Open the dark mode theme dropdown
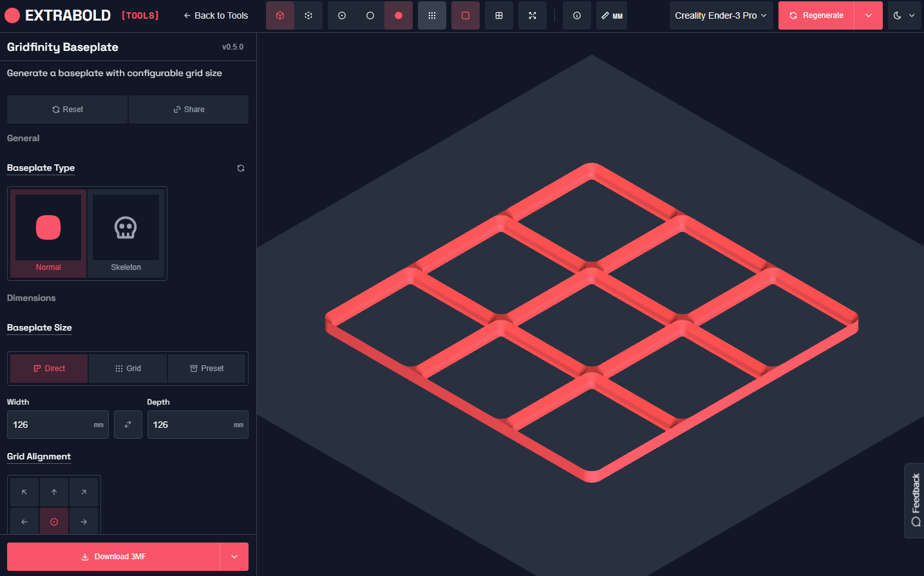 (904, 15)
